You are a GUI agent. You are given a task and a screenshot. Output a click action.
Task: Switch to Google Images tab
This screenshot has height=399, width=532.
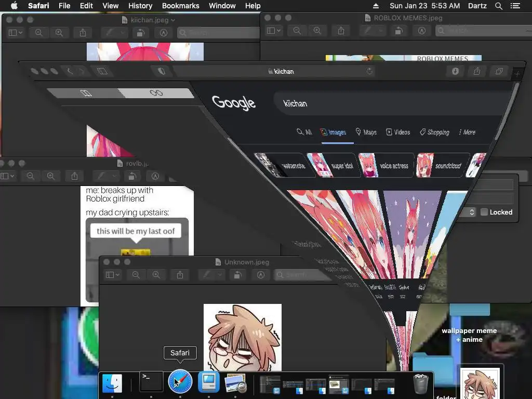pyautogui.click(x=333, y=132)
